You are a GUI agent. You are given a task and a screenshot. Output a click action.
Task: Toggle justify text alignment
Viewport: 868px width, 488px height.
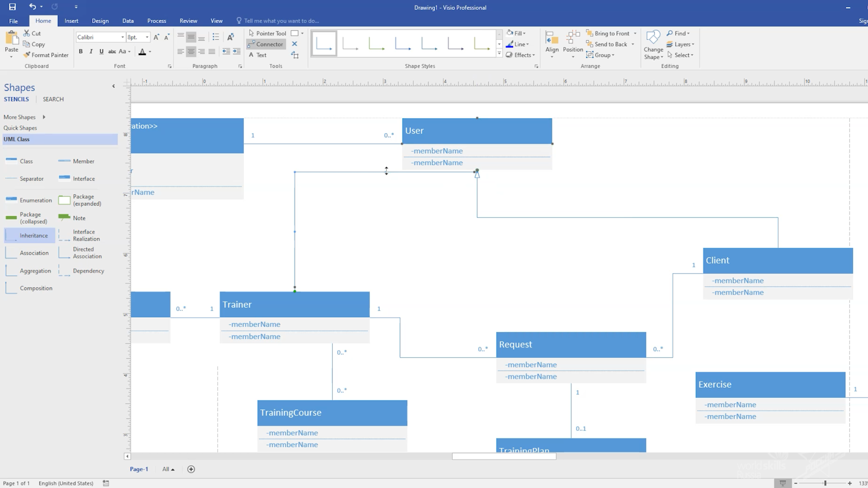212,52
